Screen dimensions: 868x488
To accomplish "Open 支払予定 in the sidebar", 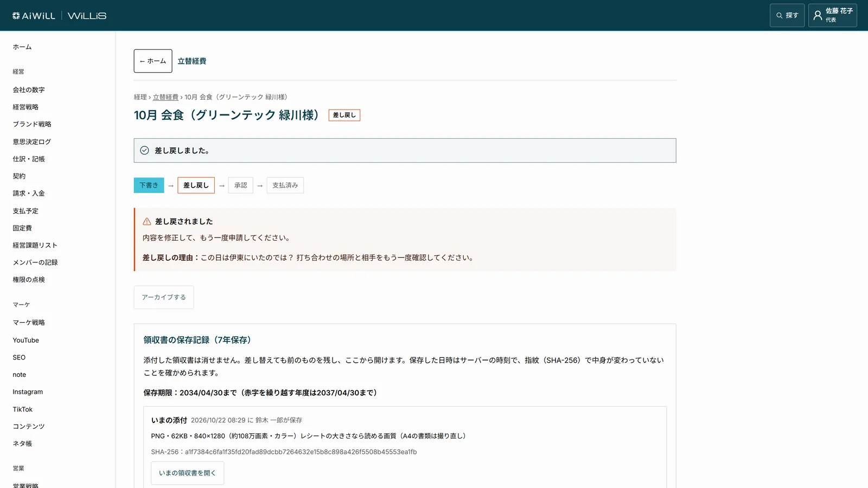I will click(25, 211).
